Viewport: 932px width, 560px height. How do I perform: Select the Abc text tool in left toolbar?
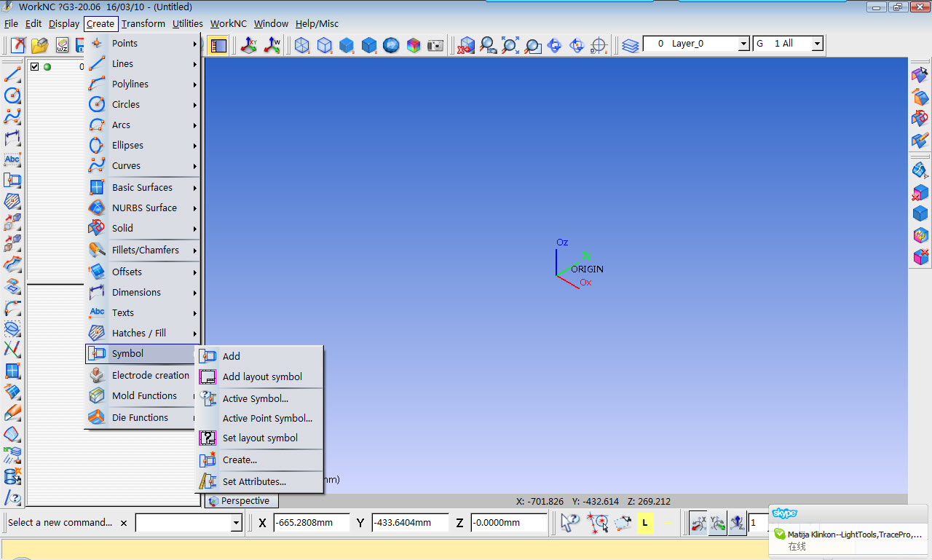(x=12, y=159)
